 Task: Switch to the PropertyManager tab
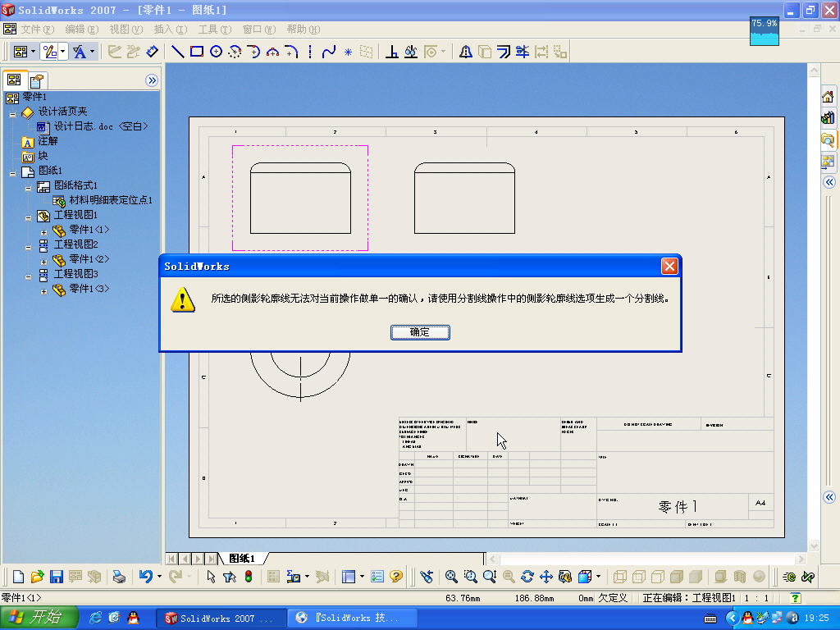point(37,80)
